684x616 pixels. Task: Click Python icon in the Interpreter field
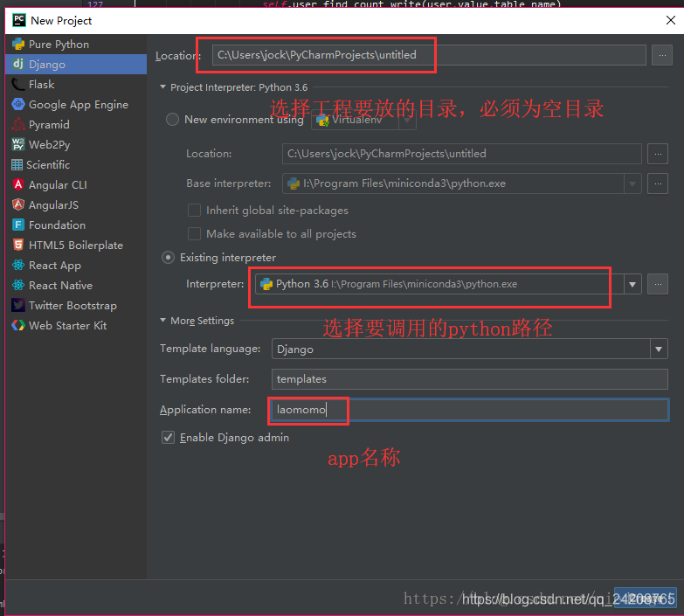(x=266, y=284)
